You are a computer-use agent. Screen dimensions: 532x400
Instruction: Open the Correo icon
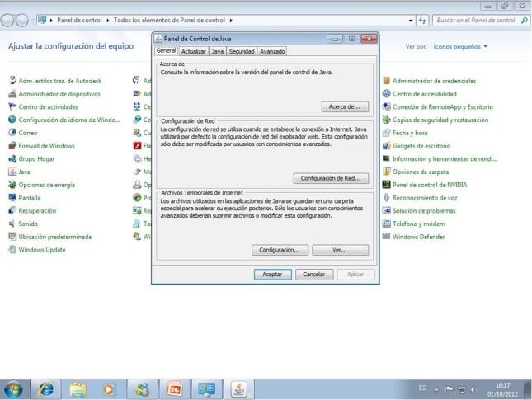point(12,133)
